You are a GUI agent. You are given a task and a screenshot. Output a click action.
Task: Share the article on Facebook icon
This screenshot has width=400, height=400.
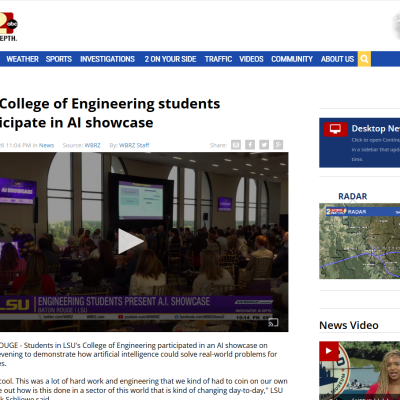[250, 145]
